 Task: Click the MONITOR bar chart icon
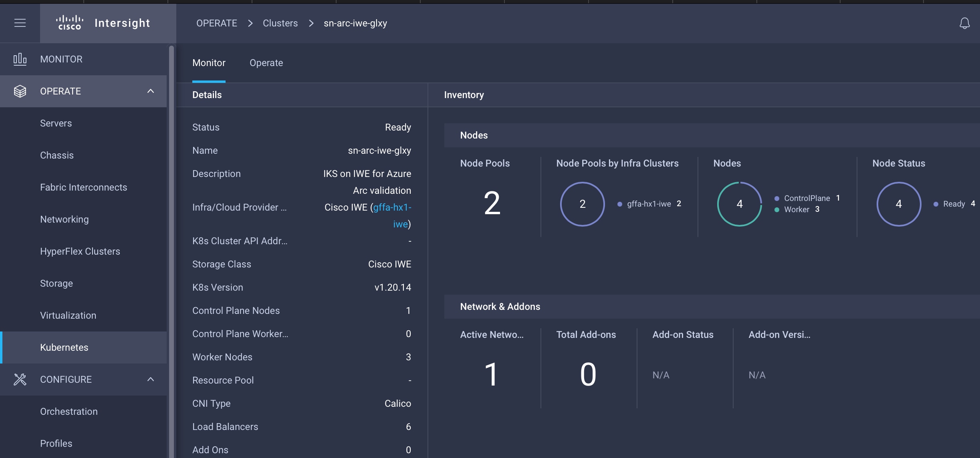[20, 59]
